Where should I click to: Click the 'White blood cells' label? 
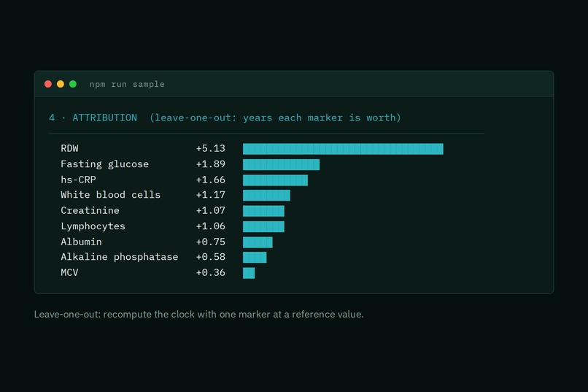111,195
